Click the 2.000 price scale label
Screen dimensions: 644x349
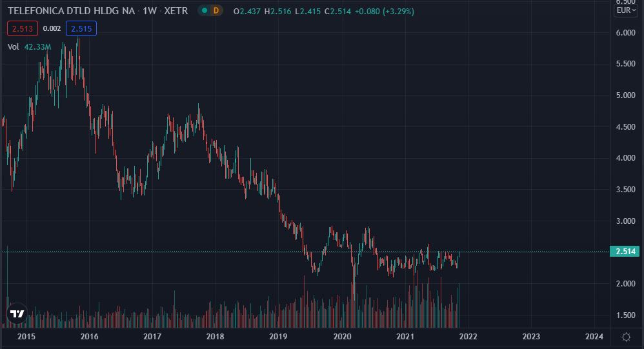625,284
